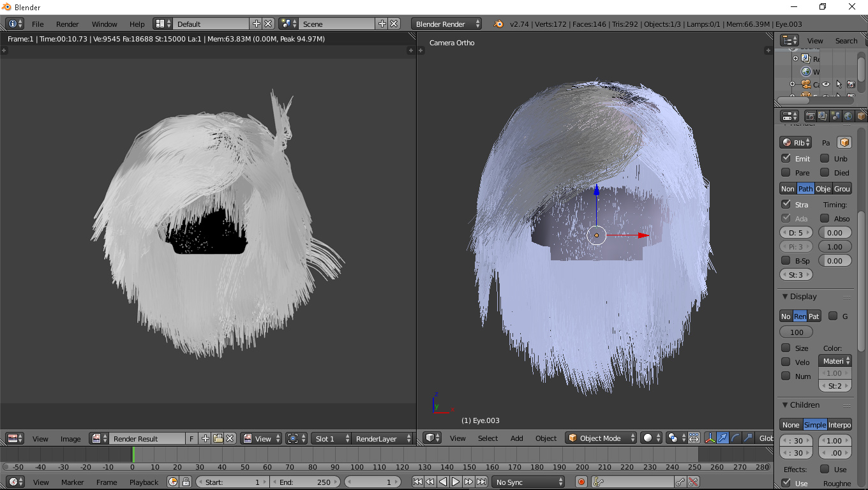Select the None children type button
868x490 pixels.
[x=791, y=425]
